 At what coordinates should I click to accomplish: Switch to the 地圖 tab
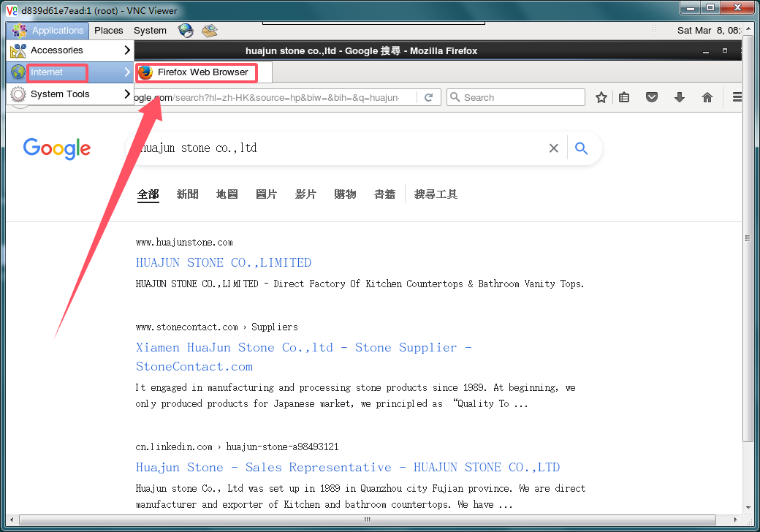(x=227, y=194)
